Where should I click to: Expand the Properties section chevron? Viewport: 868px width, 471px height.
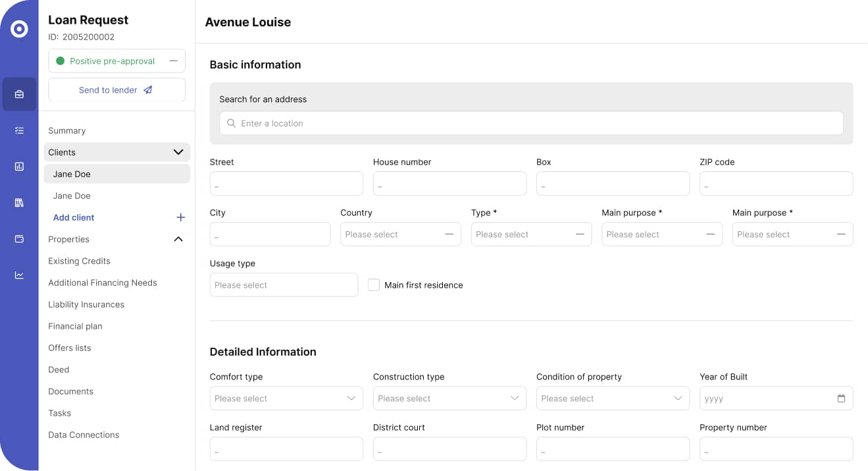pos(178,239)
